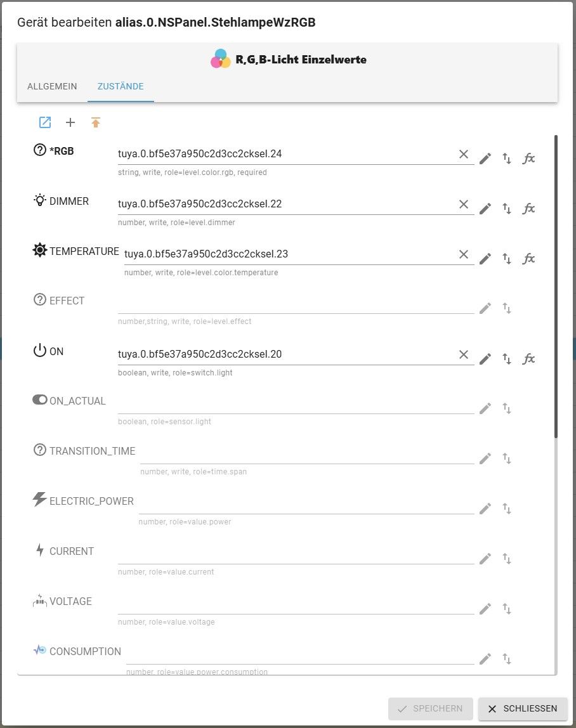The width and height of the screenshot is (576, 728).
Task: Click swap arrows icon in ON_ACTUAL row
Action: [507, 408]
